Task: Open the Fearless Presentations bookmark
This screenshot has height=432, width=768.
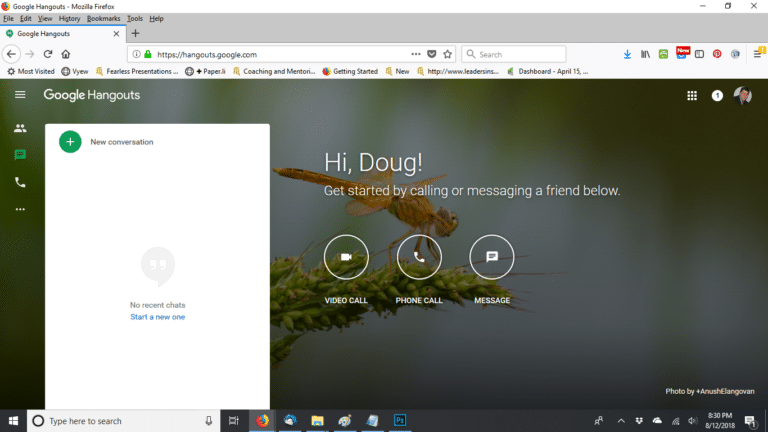Action: pyautogui.click(x=137, y=72)
